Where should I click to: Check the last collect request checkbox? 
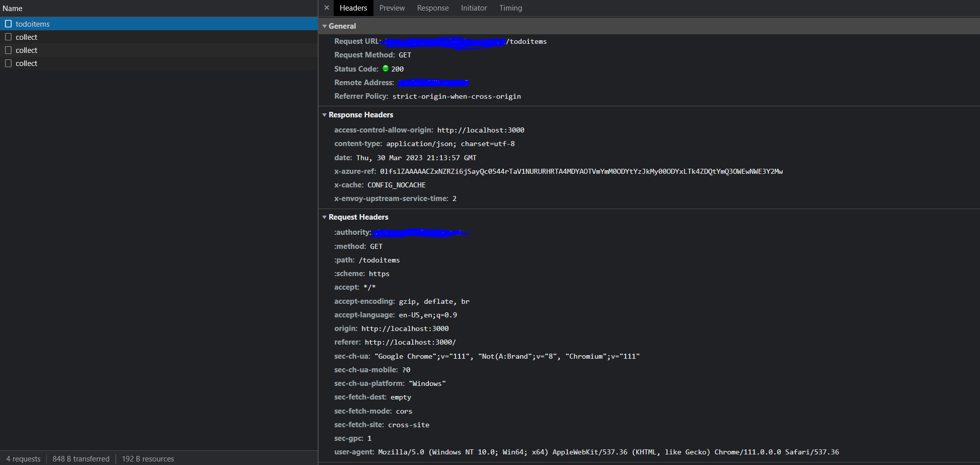8,63
